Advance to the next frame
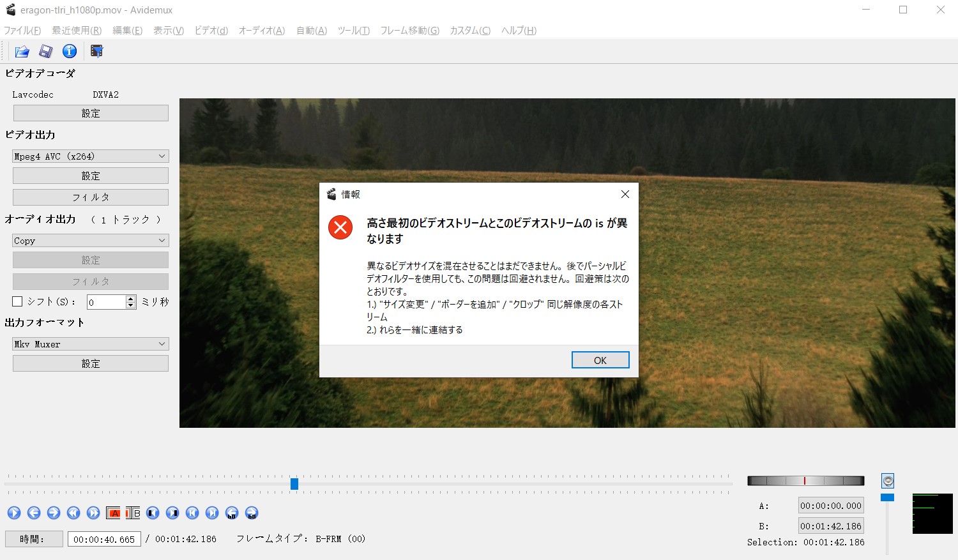 pyautogui.click(x=54, y=513)
